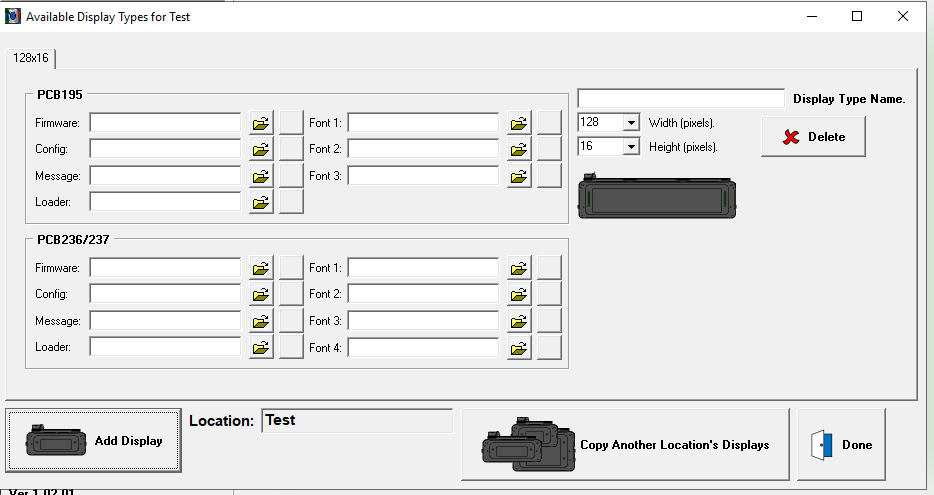Open folder icon for PCB236/237 Font 4
The width and height of the screenshot is (934, 495).
[x=519, y=347]
